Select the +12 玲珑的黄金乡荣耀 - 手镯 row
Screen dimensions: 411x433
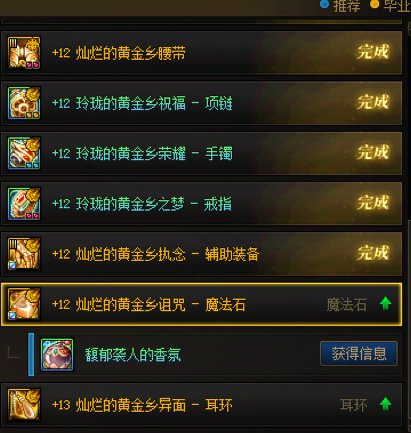click(201, 153)
